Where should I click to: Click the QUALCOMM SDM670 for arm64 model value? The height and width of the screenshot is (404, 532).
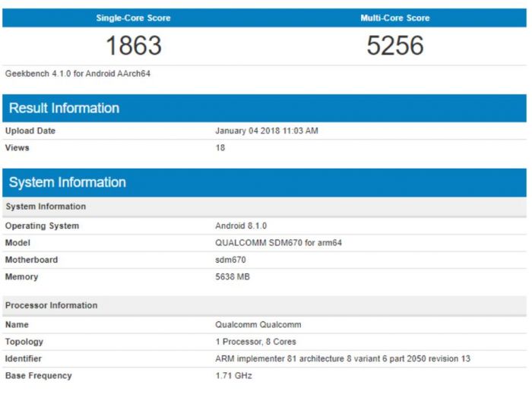[x=274, y=243]
